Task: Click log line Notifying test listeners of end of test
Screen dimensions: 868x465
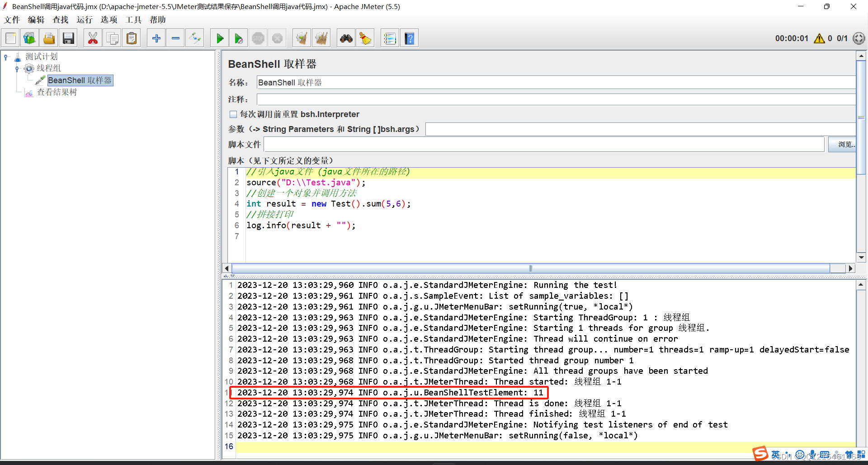Action: click(482, 425)
